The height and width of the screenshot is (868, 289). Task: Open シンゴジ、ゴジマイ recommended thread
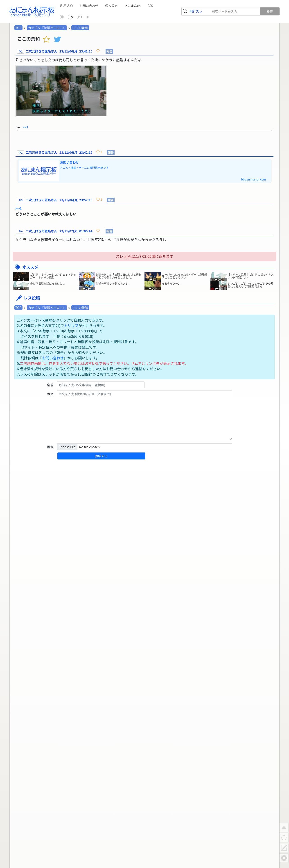tap(251, 285)
